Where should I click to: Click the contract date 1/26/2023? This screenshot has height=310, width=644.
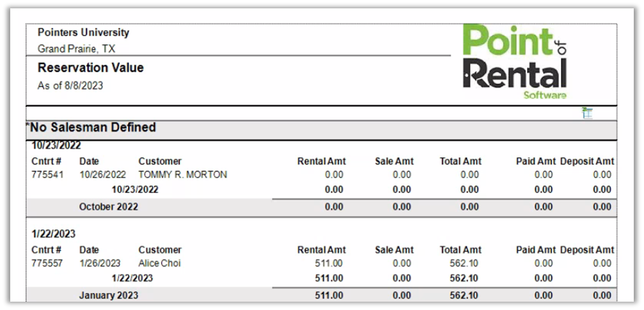tap(100, 263)
